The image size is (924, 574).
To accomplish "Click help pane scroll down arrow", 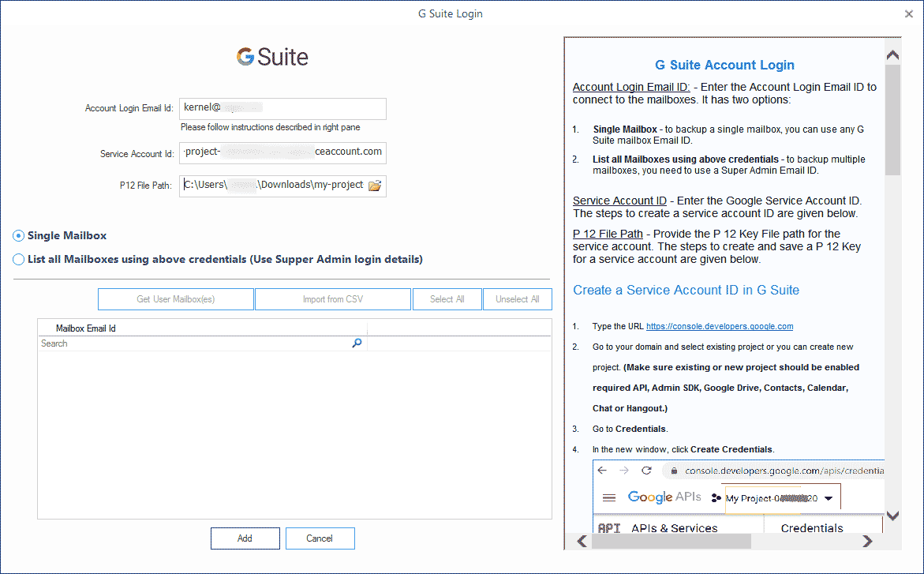I will [892, 516].
